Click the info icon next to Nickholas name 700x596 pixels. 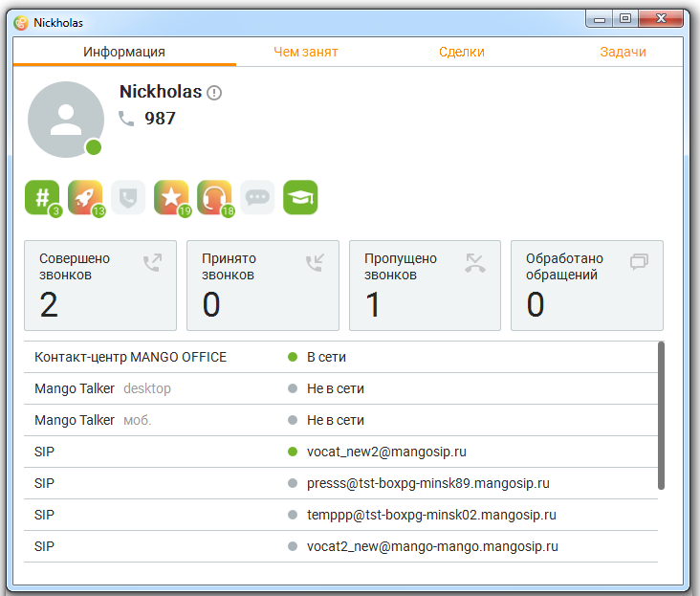coord(214,93)
